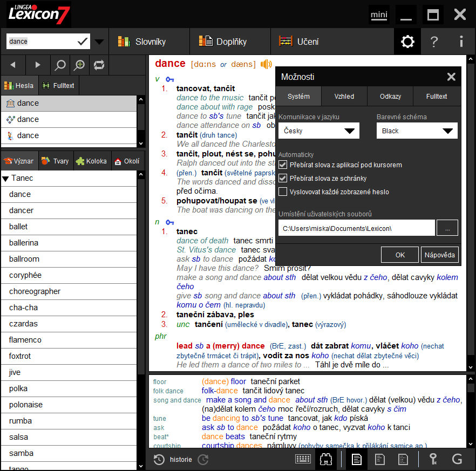Image resolution: width=476 pixels, height=471 pixels.
Task: Switch to the Vzhled tab in Možnosti
Action: click(344, 96)
